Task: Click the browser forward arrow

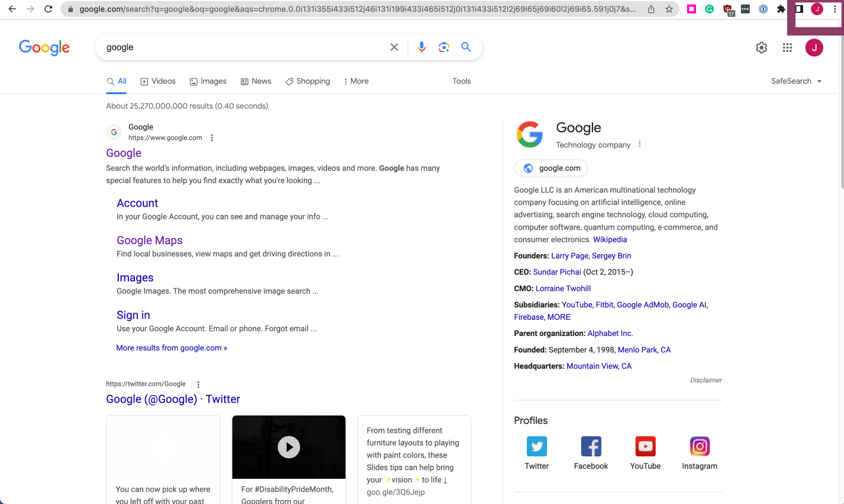Action: pyautogui.click(x=30, y=9)
